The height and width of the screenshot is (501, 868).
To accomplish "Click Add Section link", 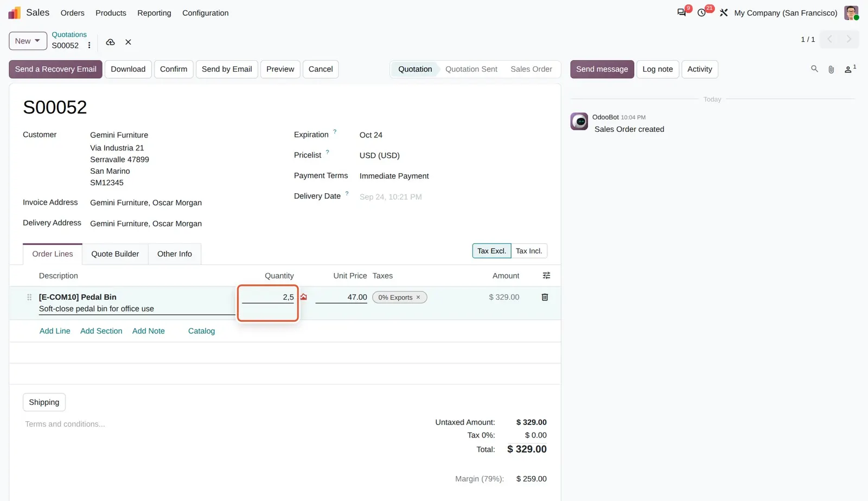I will [101, 331].
